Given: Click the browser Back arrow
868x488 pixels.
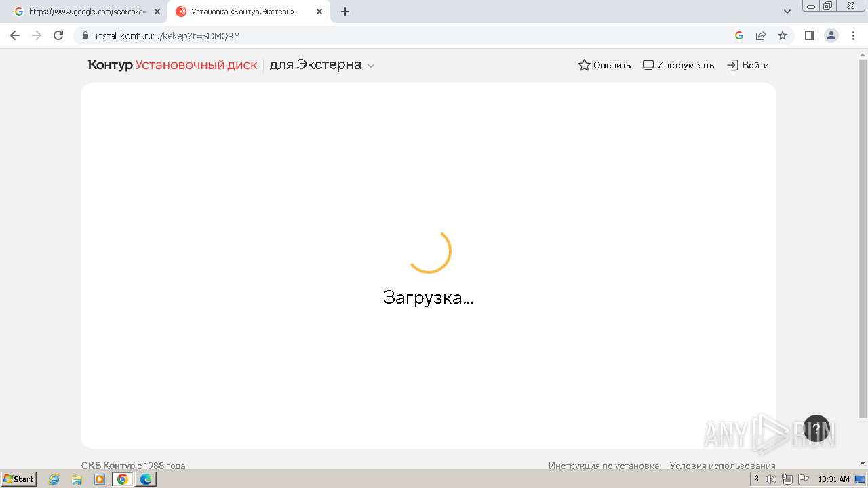Looking at the screenshot, I should pyautogui.click(x=15, y=35).
